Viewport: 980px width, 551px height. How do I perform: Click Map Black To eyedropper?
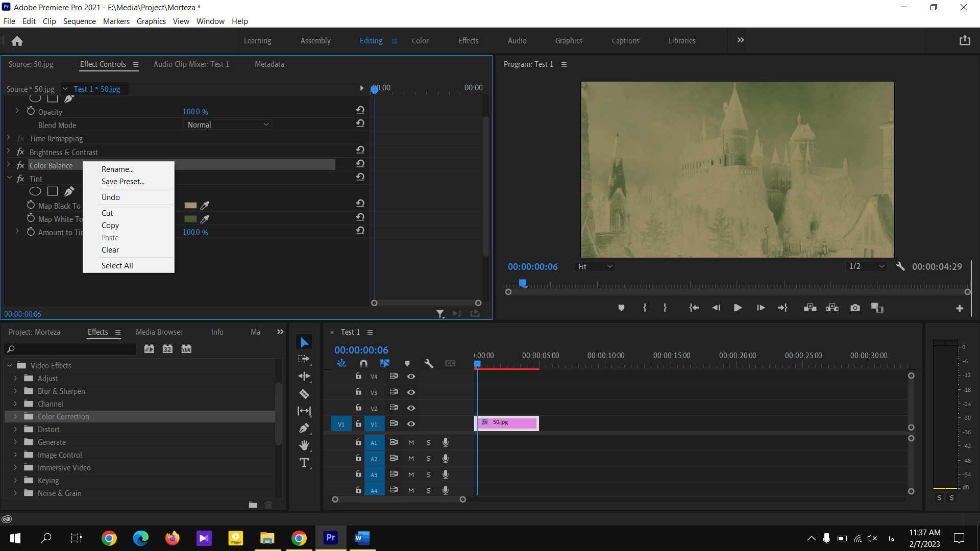click(x=205, y=206)
